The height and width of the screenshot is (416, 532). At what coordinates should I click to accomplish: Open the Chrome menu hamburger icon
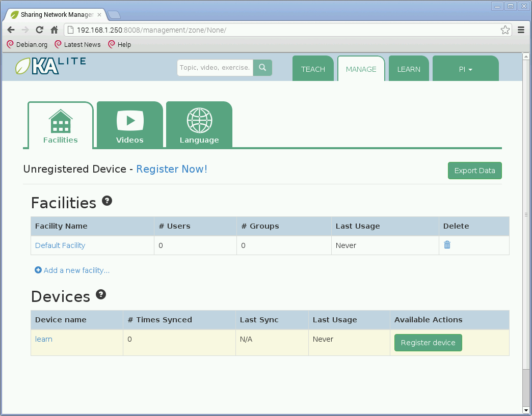click(521, 30)
